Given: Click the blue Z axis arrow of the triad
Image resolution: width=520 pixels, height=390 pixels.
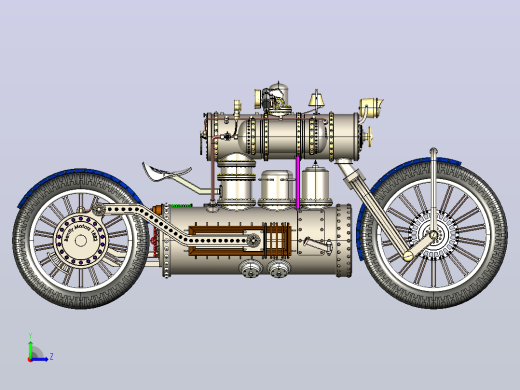Looking at the screenshot, I should point(40,359).
